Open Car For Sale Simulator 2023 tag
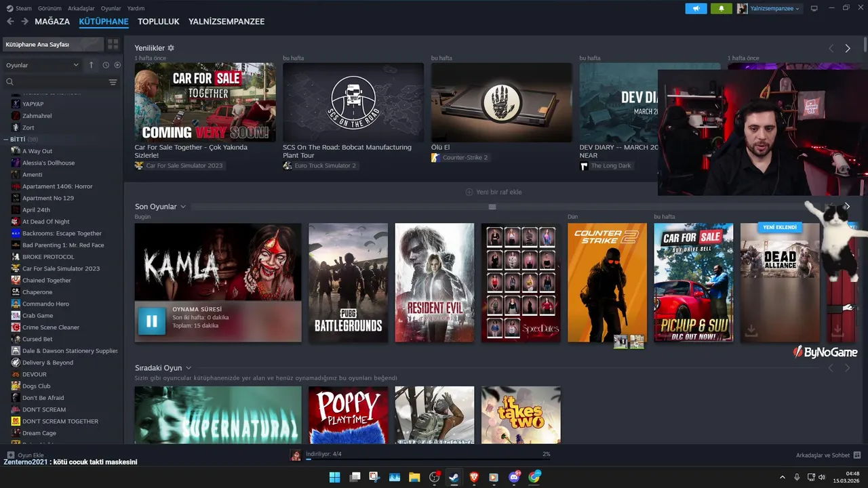Screen dimensions: 868x488 179,165
